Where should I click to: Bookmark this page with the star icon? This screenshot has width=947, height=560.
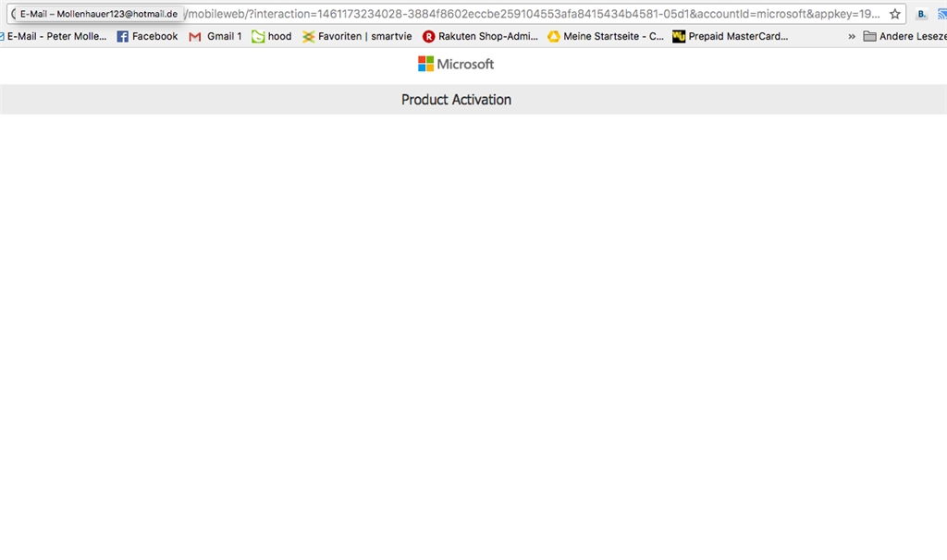[x=894, y=14]
